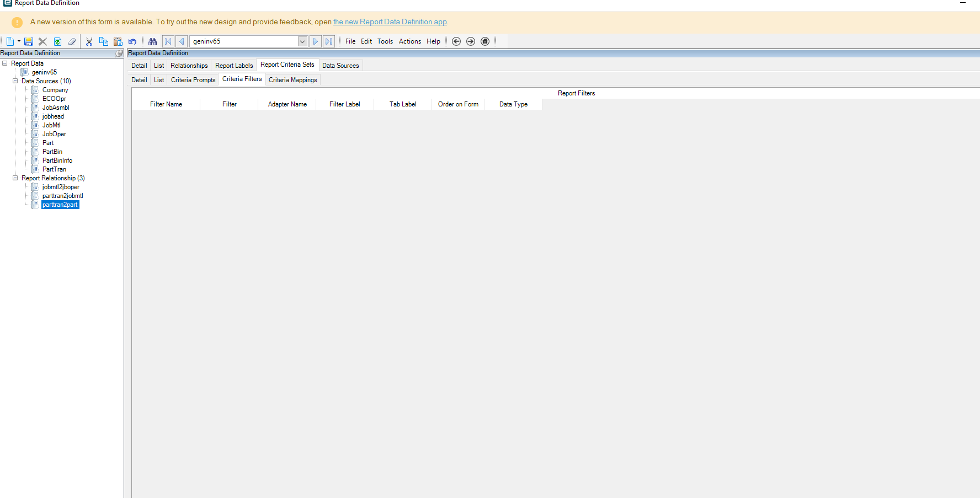Select the ECOOpr data source
The height and width of the screenshot is (498, 980).
tap(54, 99)
